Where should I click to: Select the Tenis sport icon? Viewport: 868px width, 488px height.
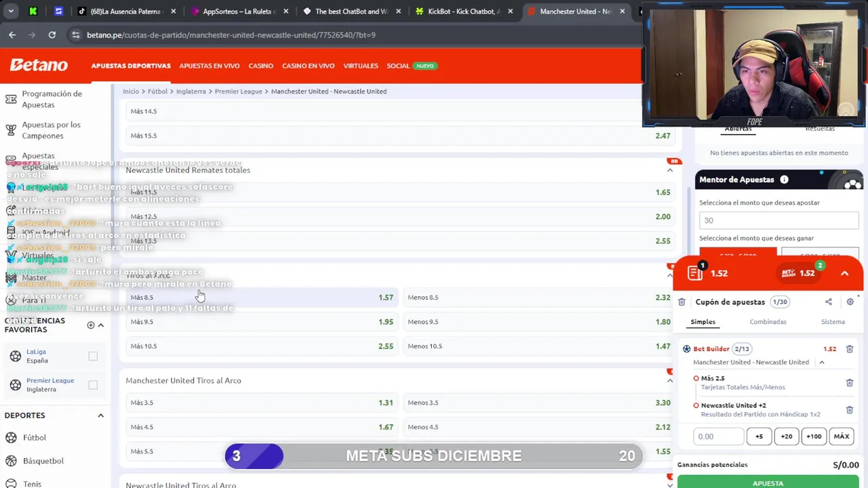11,483
